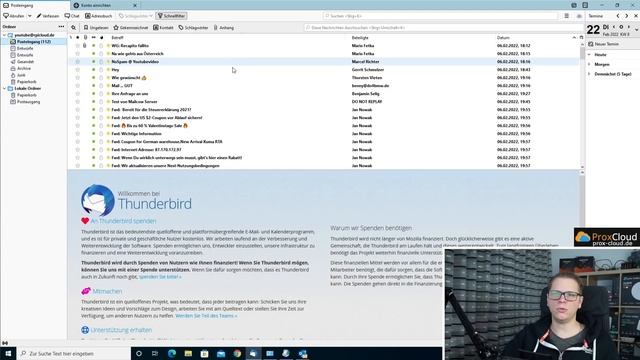640x360 pixels.
Task: Expand the Morgen agenda section
Action: click(589, 64)
